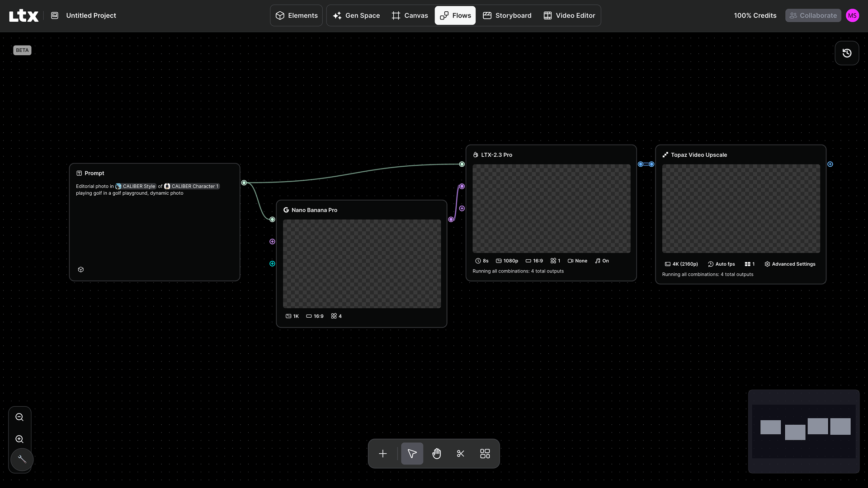Add a new node with plus tool
This screenshot has height=488, width=868.
click(383, 454)
